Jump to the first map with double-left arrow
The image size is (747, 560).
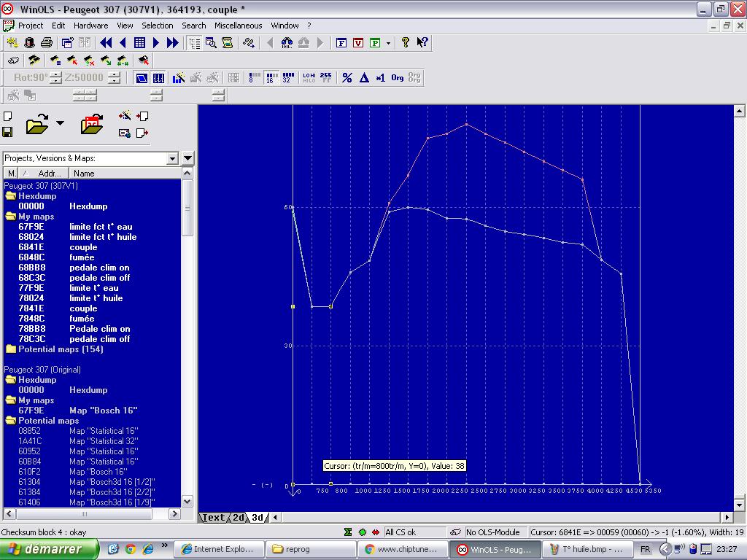(x=106, y=43)
